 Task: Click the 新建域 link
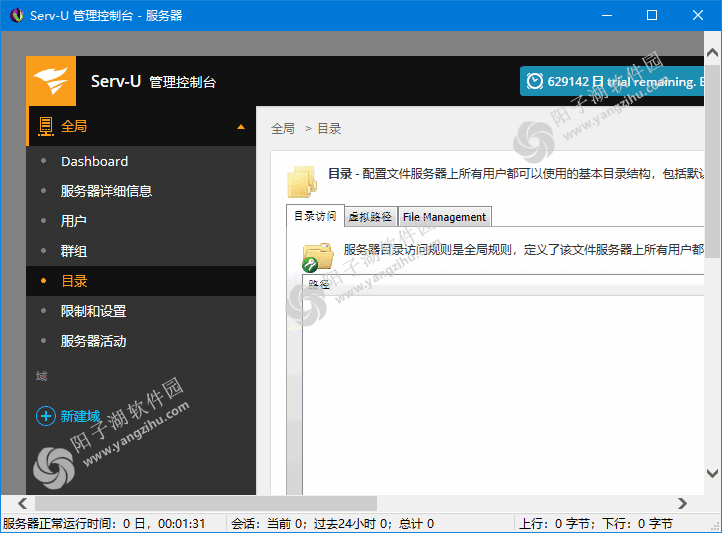pos(80,416)
